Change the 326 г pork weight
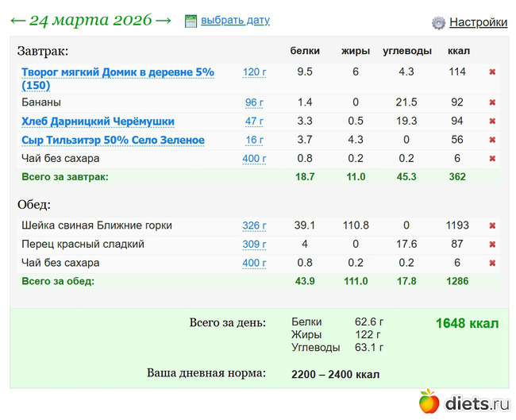516x420 pixels. tap(254, 225)
